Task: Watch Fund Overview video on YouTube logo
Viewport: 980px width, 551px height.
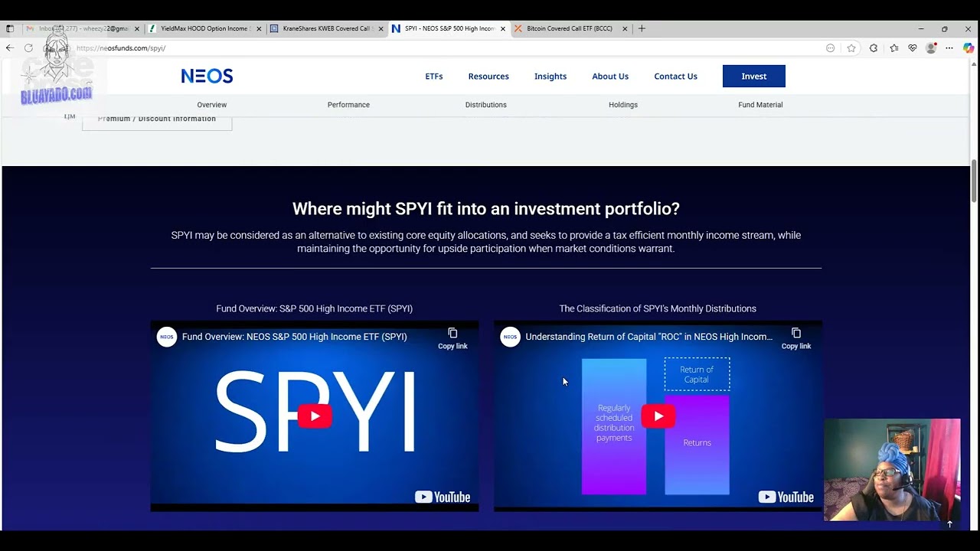Action: [x=443, y=497]
